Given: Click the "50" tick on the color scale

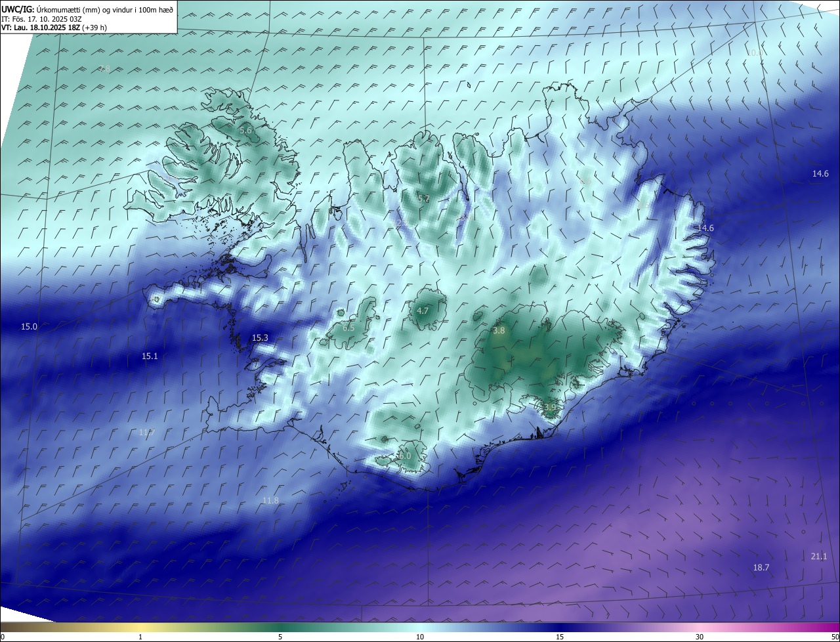Looking at the screenshot, I should (835, 637).
